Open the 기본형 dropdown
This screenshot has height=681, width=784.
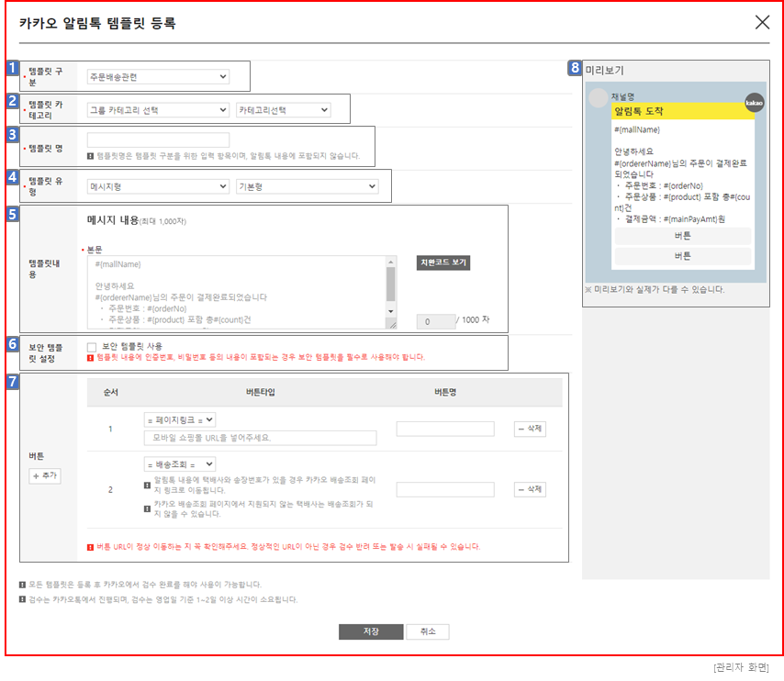pos(307,186)
